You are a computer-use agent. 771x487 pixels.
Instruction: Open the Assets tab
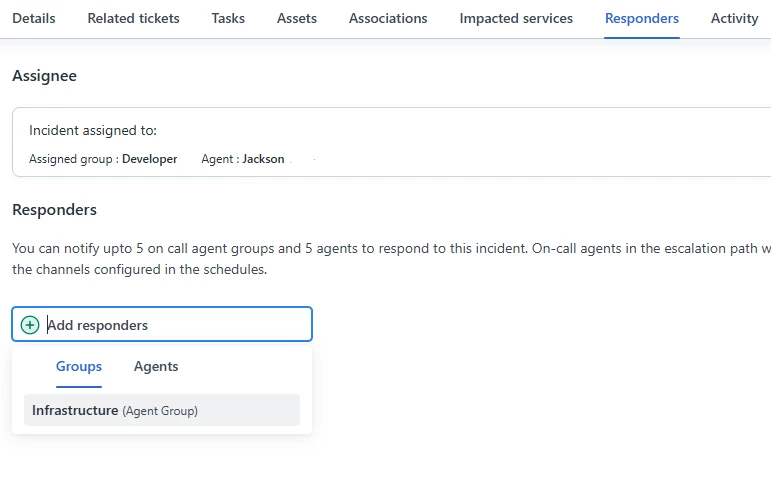pyautogui.click(x=297, y=18)
